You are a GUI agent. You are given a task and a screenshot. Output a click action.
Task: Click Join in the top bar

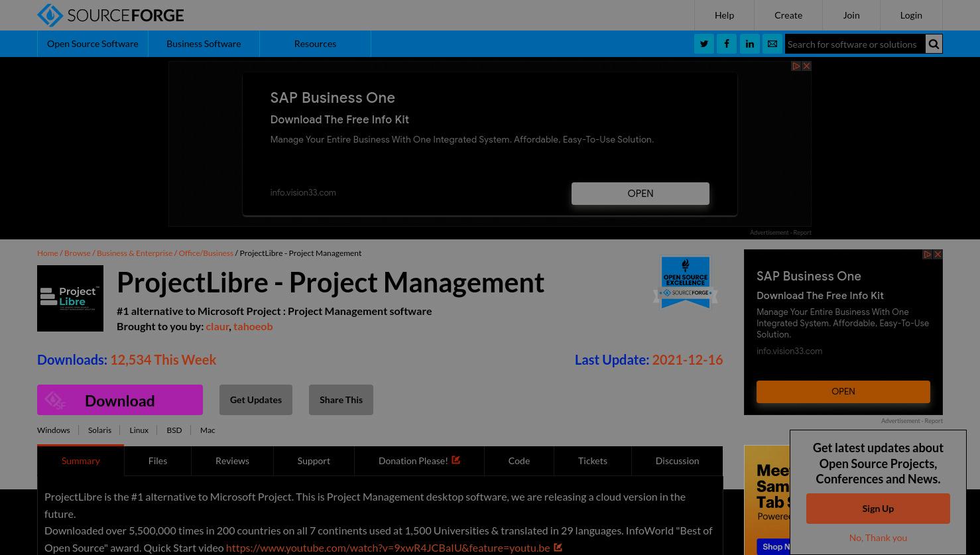click(x=851, y=15)
